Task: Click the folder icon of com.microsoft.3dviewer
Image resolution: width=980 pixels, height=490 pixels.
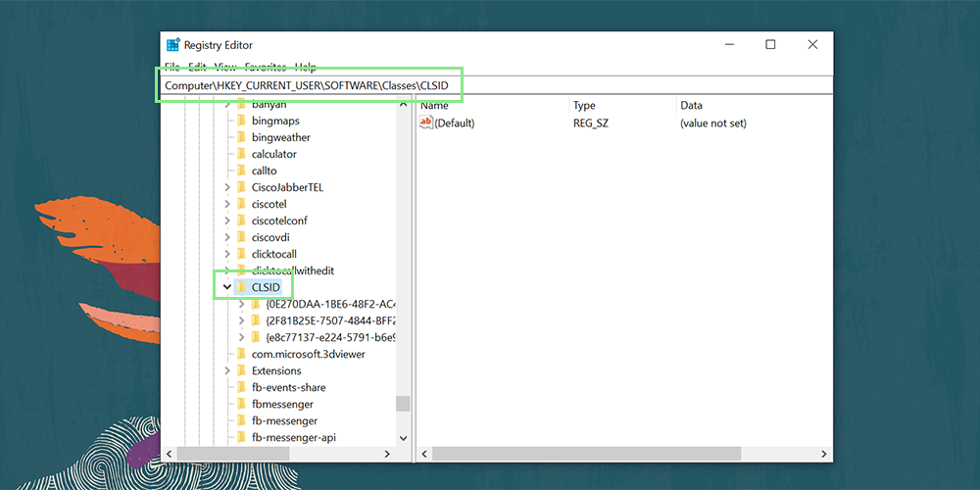Action: pos(241,354)
